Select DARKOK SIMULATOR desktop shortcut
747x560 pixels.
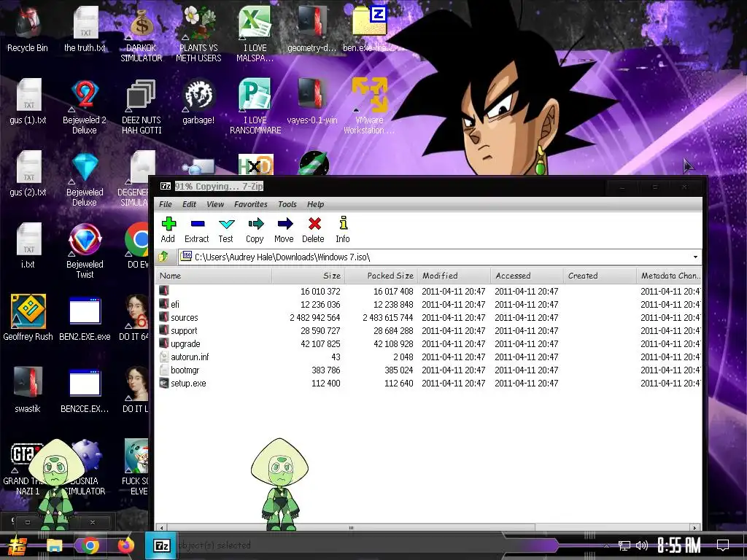[142, 34]
